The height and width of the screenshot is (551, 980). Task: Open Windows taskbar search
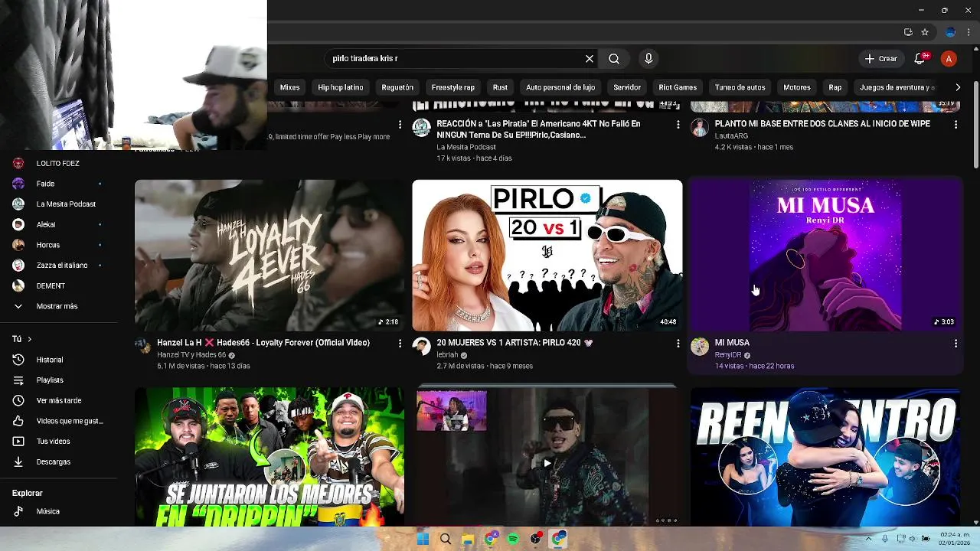446,540
